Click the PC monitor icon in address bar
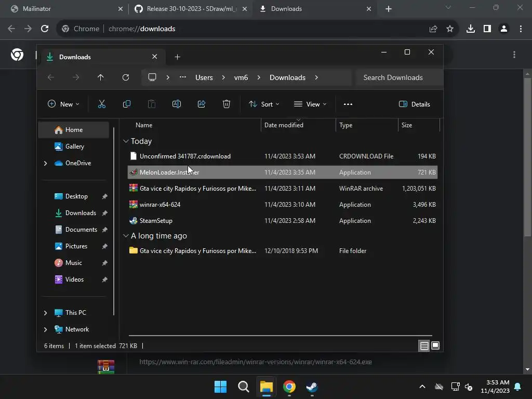Viewport: 532px width, 399px height. tap(152, 77)
